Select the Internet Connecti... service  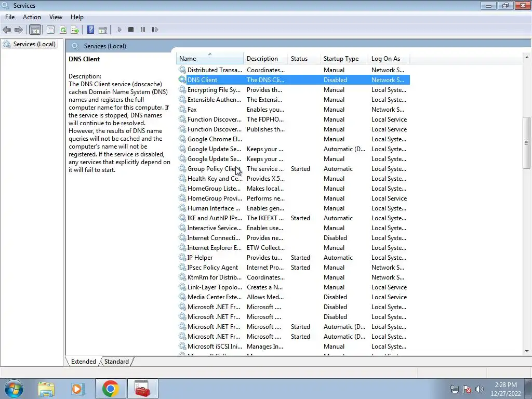(294, 238)
